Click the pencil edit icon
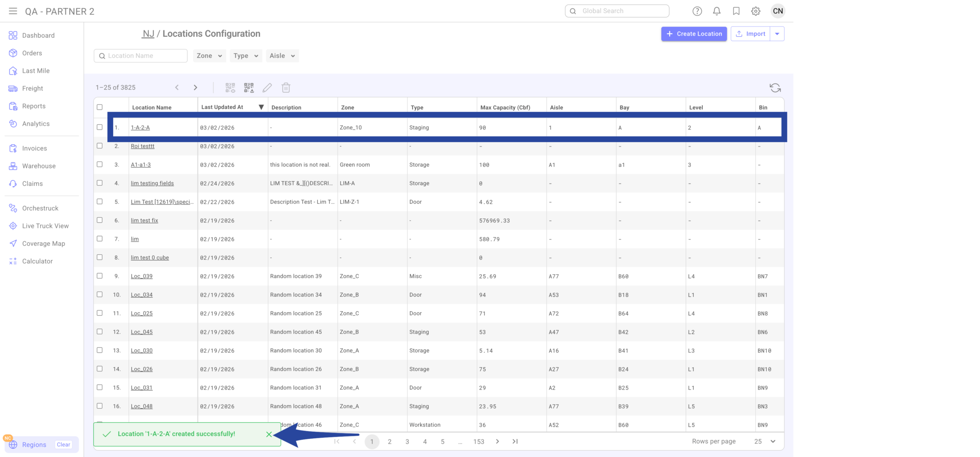 267,88
